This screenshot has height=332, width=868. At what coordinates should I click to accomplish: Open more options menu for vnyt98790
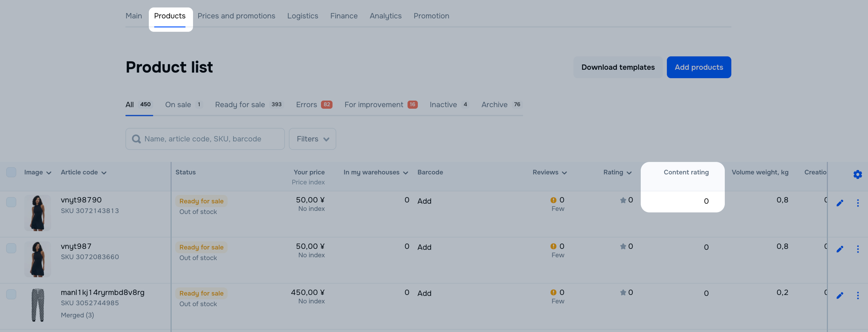click(x=857, y=203)
